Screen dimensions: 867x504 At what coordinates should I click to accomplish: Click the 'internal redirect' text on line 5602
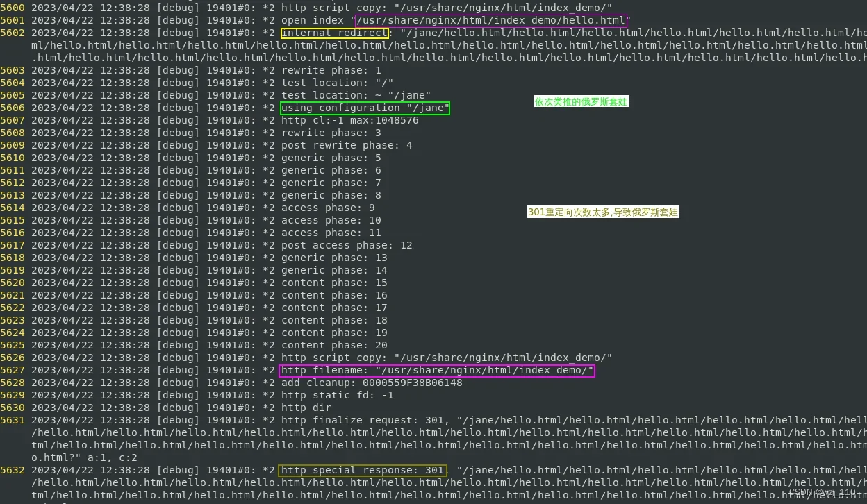tap(334, 33)
